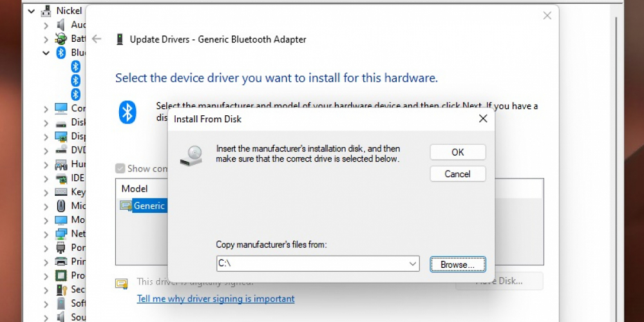Viewport: 644px width, 322px height.
Task: Toggle the Show compatible hardware checkbox
Action: point(120,168)
